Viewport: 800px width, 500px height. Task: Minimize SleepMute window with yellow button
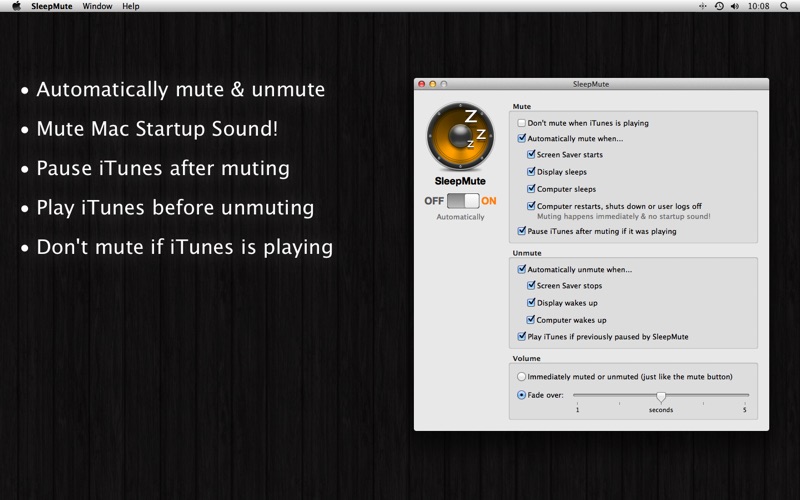tap(433, 84)
